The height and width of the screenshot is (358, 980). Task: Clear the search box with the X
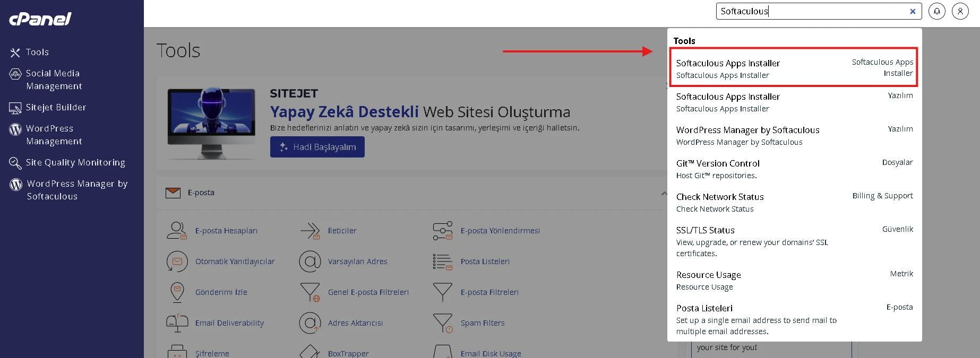913,11
